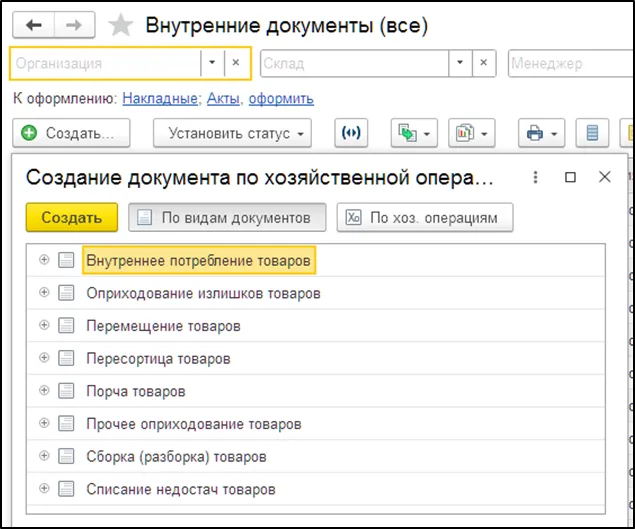Viewport: 635px width, 529px height.
Task: Select Порча товаров row
Action: (316, 391)
